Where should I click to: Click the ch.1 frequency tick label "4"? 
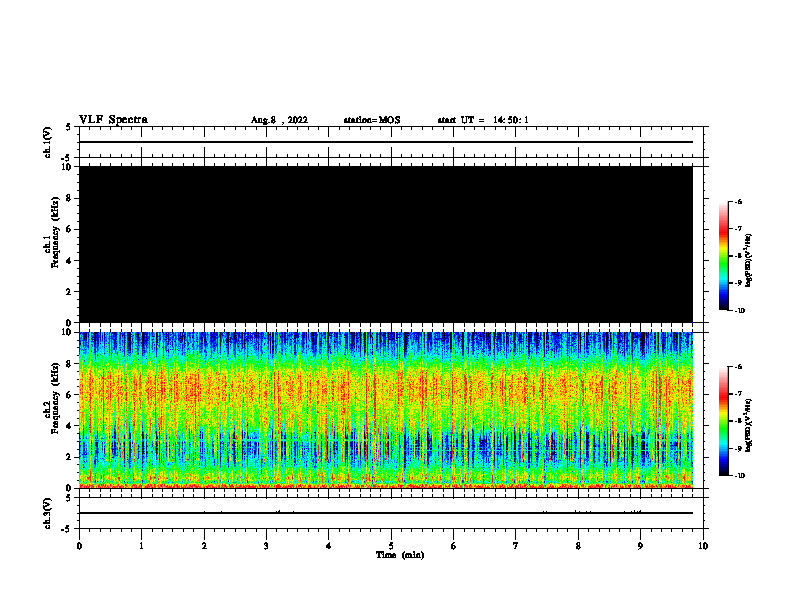[x=69, y=261]
